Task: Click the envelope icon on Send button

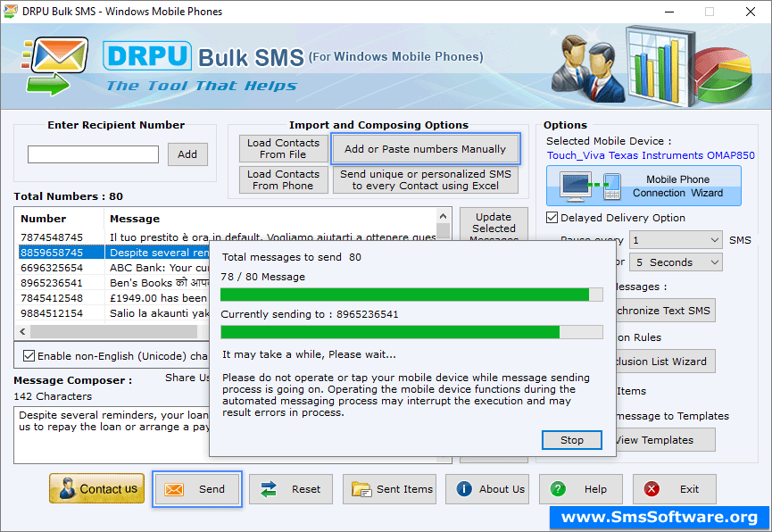Action: coord(174,489)
